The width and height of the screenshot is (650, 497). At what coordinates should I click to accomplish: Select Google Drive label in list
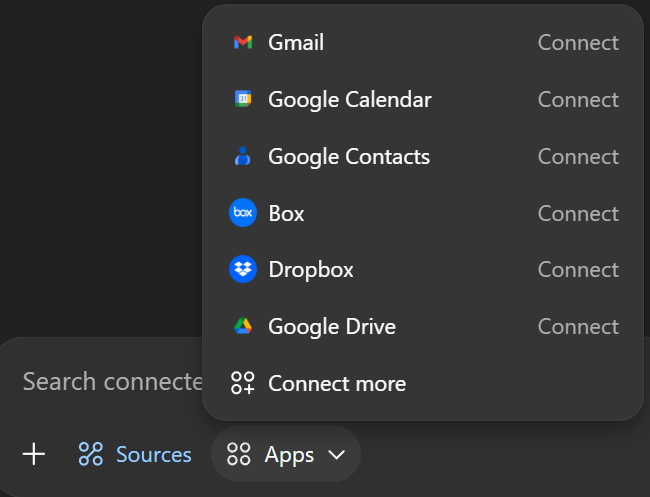coord(332,327)
